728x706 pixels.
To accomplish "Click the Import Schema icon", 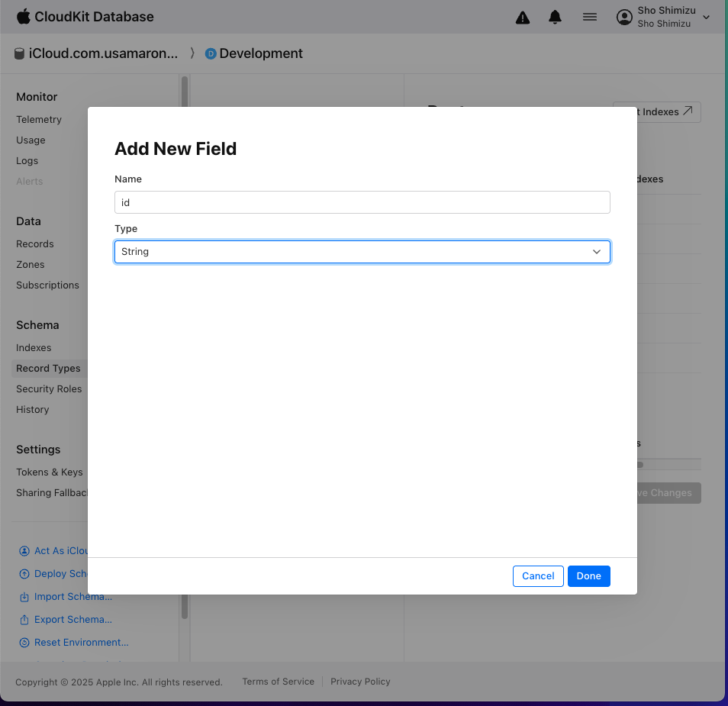I will point(24,597).
